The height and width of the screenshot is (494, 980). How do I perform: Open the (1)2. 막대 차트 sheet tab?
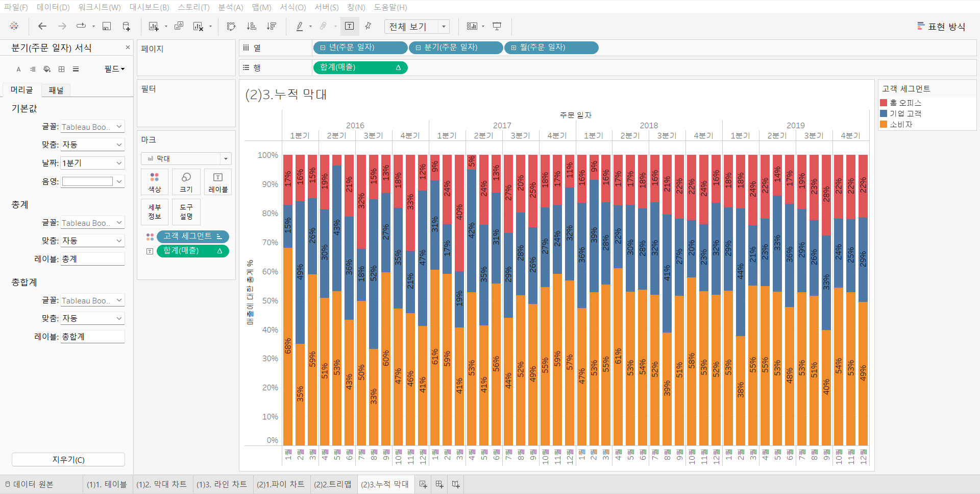coord(161,484)
